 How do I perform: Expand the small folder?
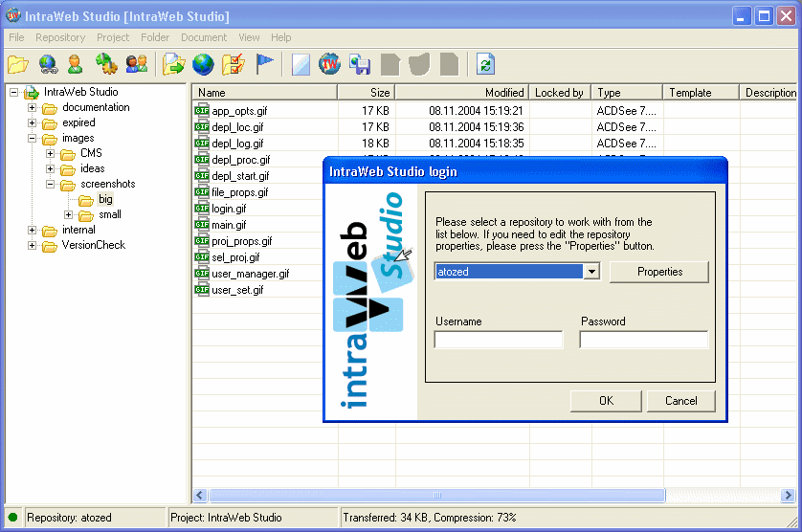point(69,215)
